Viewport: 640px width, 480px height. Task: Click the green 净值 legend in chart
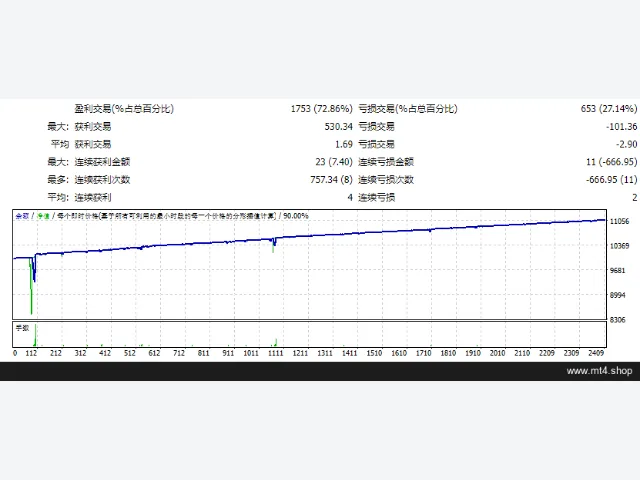point(43,216)
